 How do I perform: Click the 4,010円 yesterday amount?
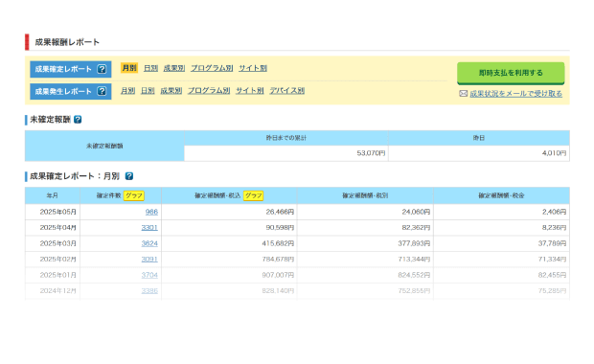pos(554,153)
